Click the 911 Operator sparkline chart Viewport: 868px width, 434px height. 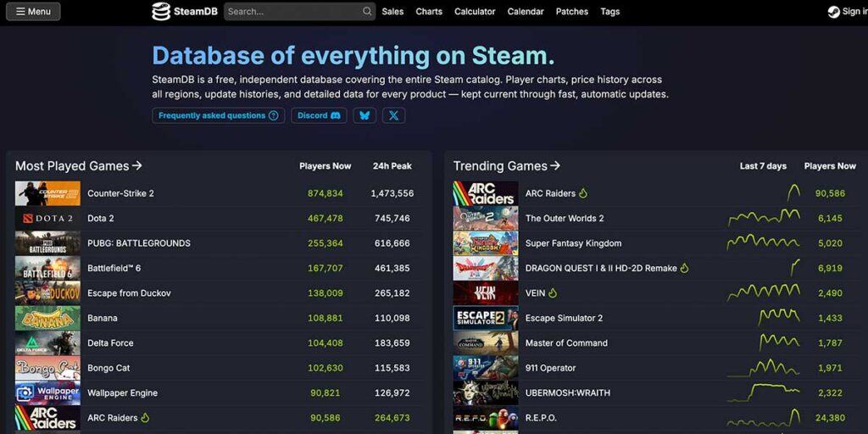pos(764,368)
